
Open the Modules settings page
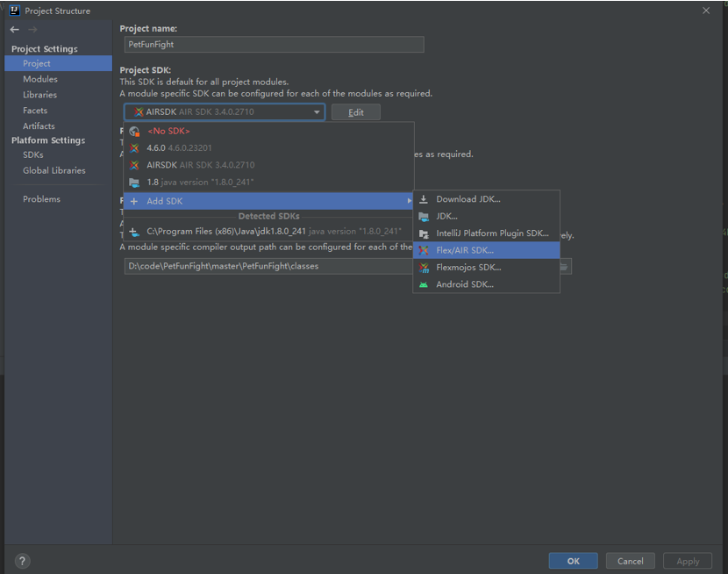[59, 79]
